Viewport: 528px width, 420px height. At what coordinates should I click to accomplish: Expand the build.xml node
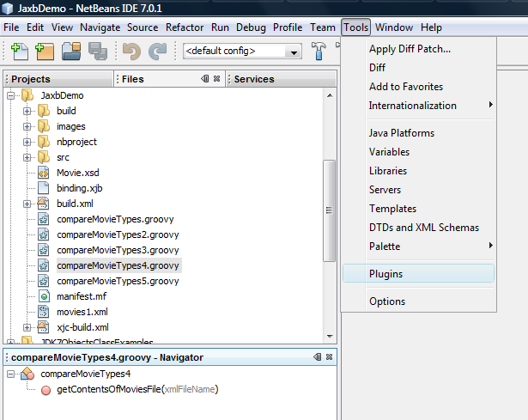(x=27, y=204)
